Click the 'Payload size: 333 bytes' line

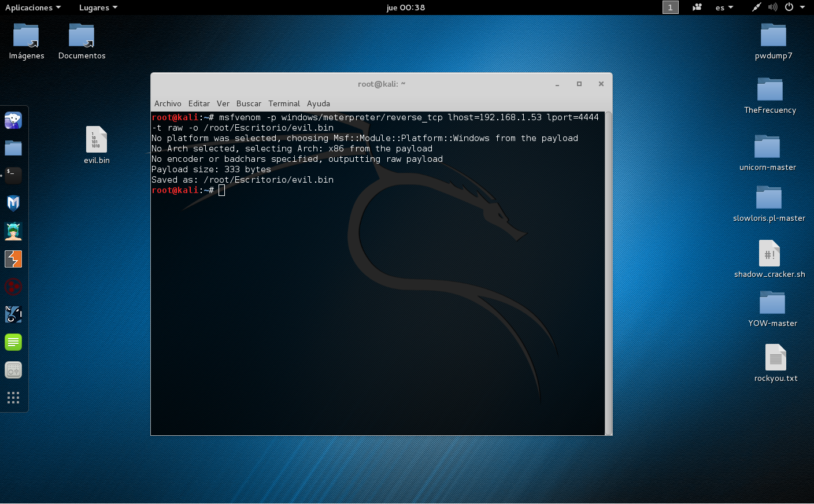(211, 169)
